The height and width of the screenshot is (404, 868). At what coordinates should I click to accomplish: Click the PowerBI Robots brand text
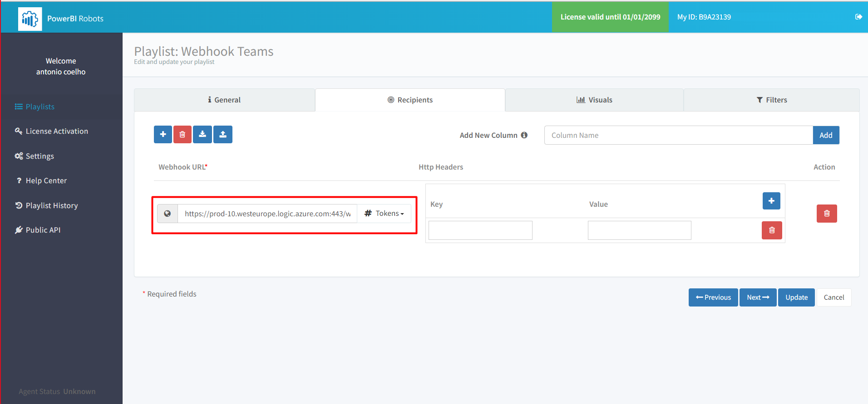[x=75, y=19]
